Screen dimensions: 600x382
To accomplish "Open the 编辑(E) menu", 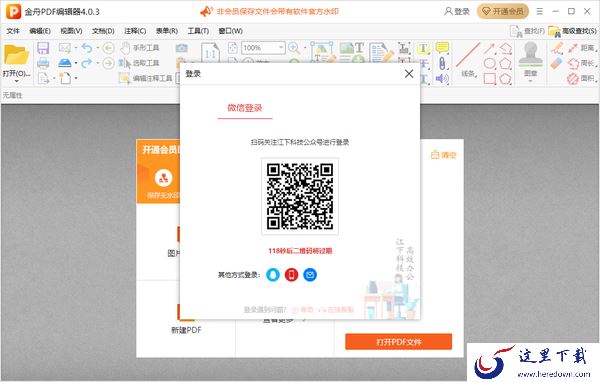I will click(40, 31).
